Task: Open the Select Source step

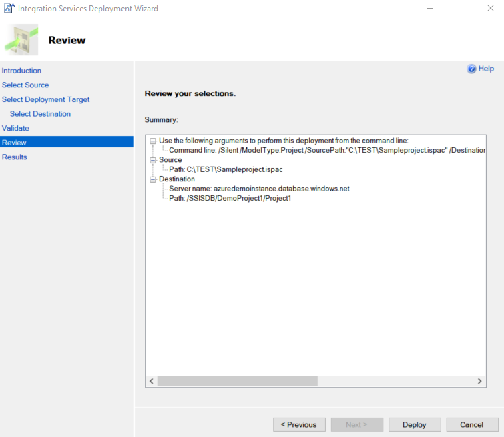Action: (25, 85)
